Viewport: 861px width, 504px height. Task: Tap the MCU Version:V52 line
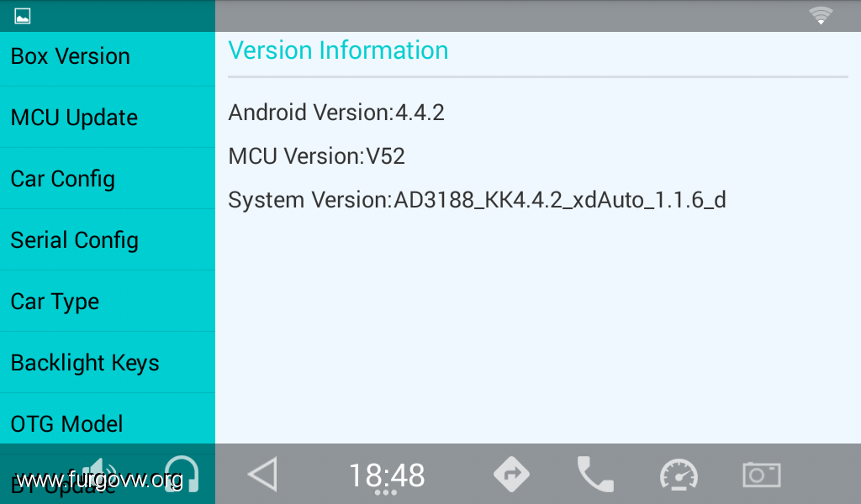point(316,156)
